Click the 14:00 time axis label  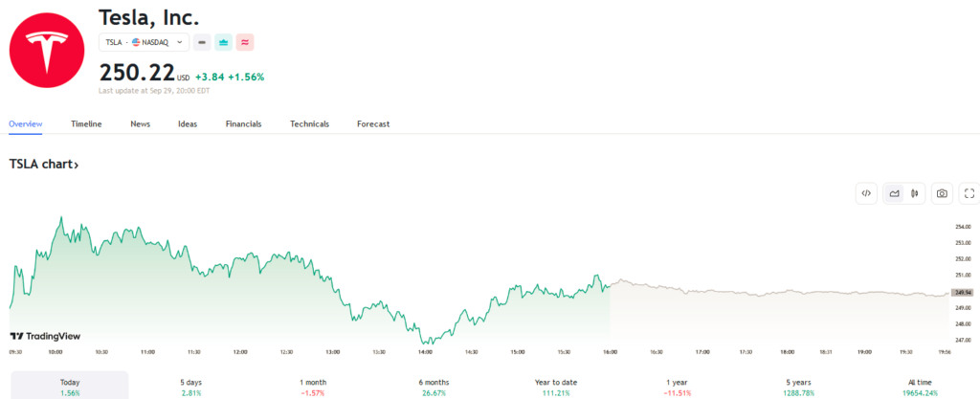click(425, 352)
